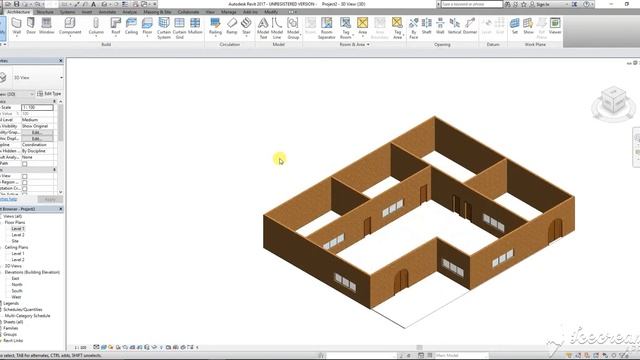Click the keyword search box
The height and width of the screenshot is (360, 640).
pos(472,4)
